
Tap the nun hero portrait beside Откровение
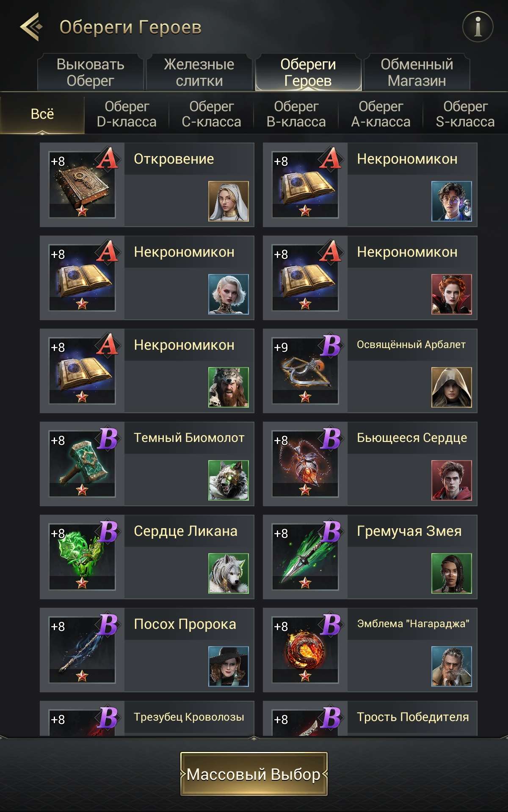(x=229, y=201)
